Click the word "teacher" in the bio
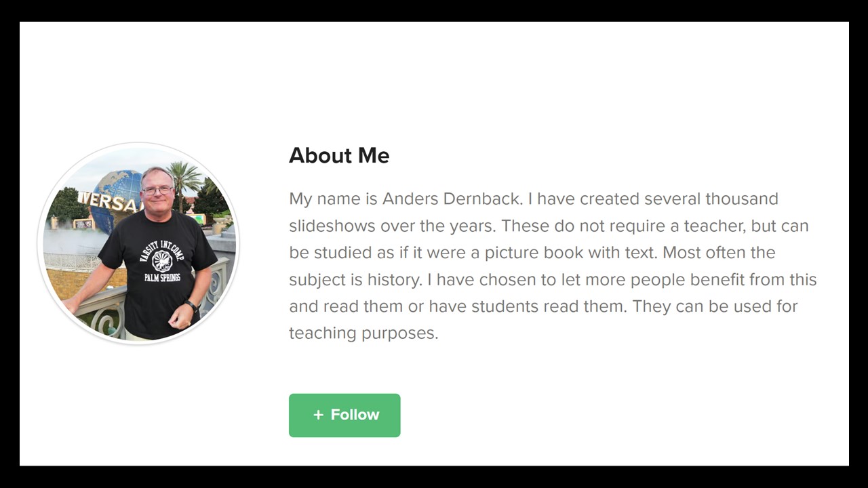Screen dimensions: 868x488 [715, 226]
